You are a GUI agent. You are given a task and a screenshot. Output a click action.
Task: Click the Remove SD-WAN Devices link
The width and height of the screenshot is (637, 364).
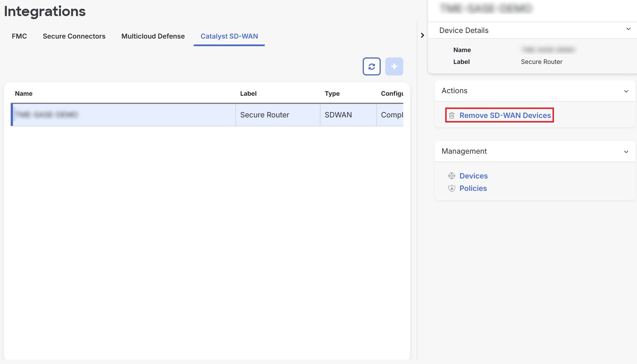click(505, 115)
